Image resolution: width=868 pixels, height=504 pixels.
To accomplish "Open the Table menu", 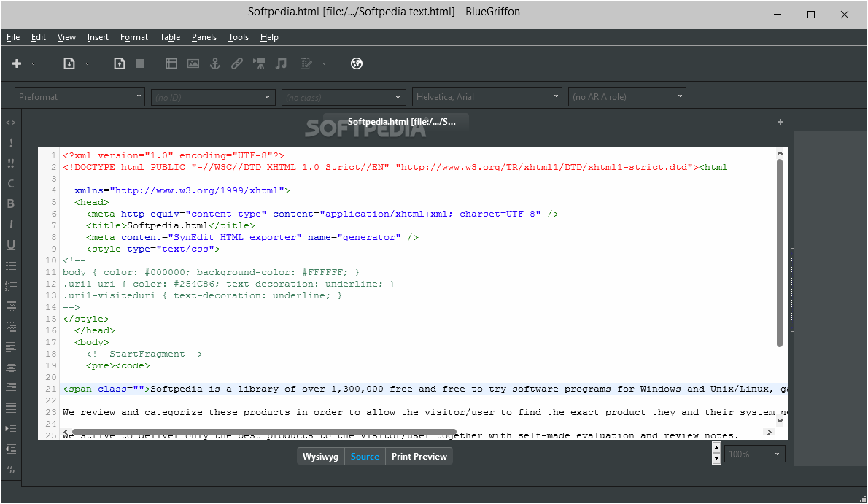I will [170, 37].
